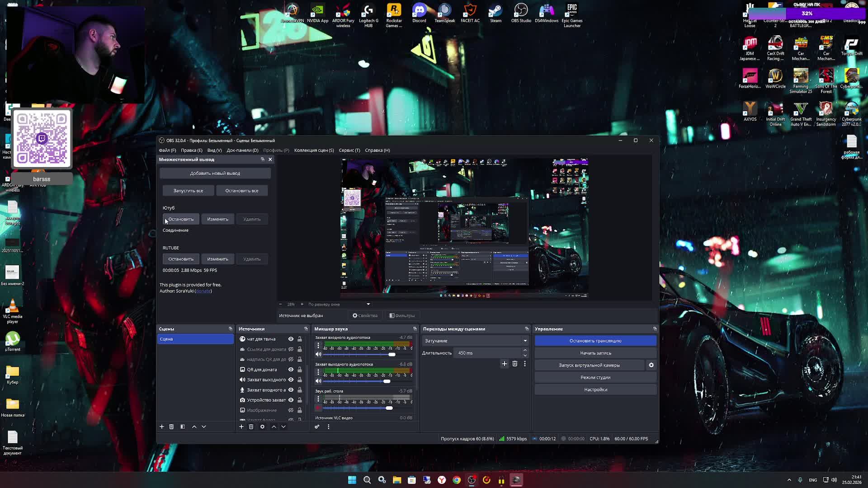Open the Док-панели menu
The image size is (868, 488).
coord(242,150)
